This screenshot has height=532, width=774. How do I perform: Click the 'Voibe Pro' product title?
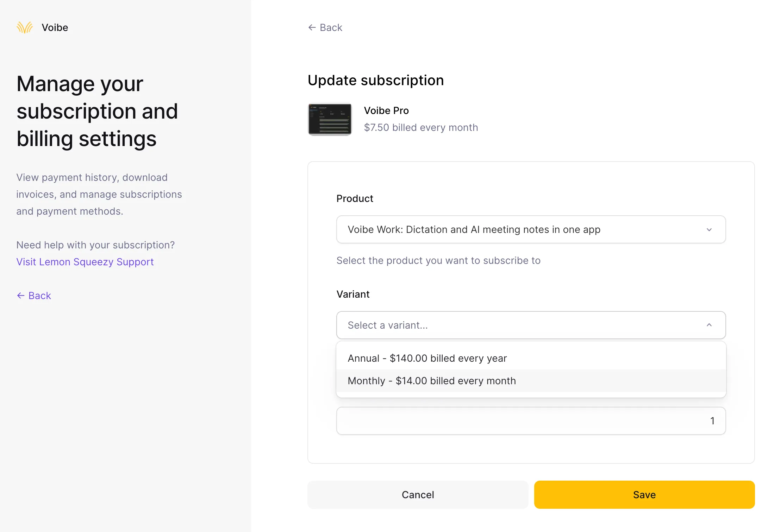[x=386, y=110]
